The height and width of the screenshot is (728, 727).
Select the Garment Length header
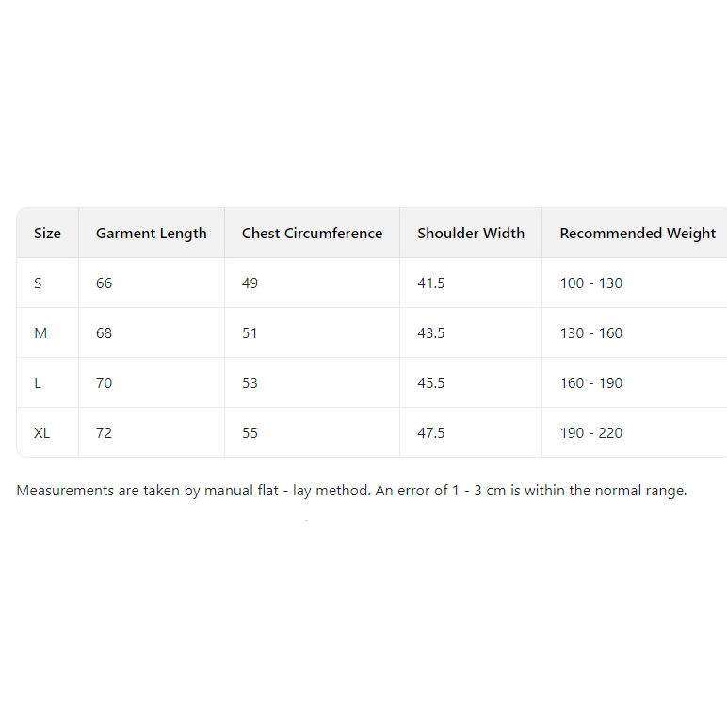point(152,233)
